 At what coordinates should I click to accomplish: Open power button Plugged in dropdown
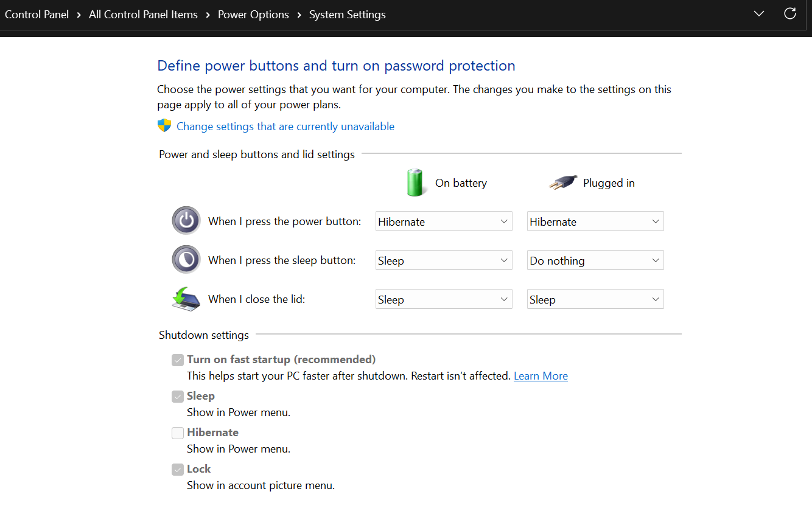[x=595, y=221]
